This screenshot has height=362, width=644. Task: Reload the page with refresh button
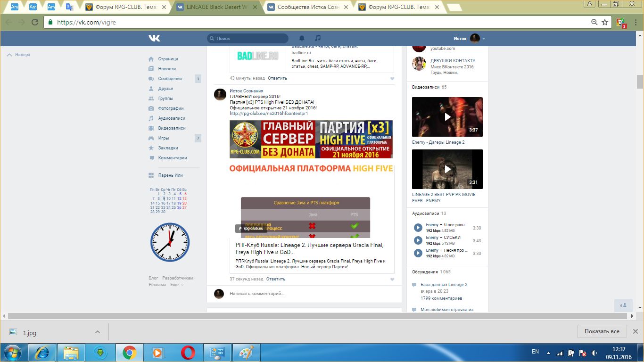[35, 22]
